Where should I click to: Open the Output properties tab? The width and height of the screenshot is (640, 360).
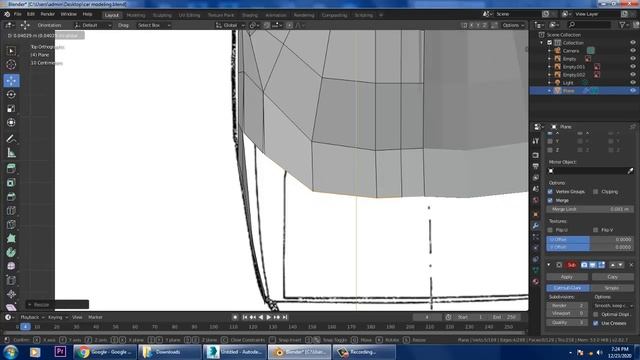pos(536,166)
